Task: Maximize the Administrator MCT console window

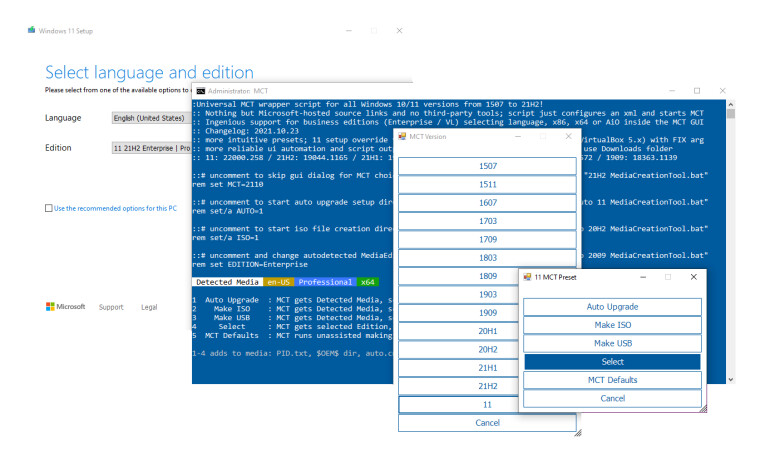Action: coord(696,91)
